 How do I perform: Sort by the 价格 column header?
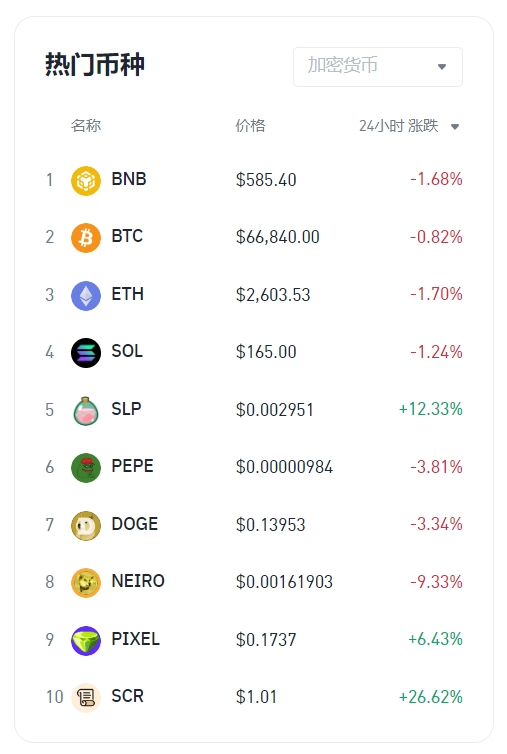(x=250, y=126)
